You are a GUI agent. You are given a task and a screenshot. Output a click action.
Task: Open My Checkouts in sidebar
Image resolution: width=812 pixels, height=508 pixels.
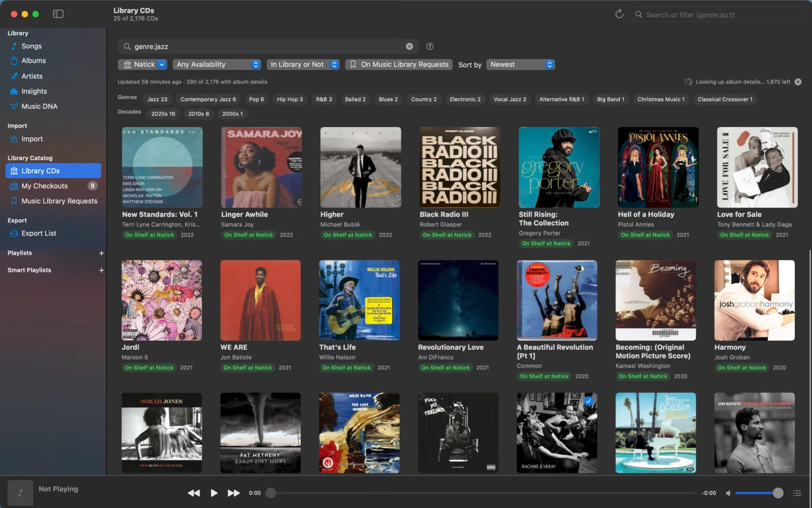point(53,186)
